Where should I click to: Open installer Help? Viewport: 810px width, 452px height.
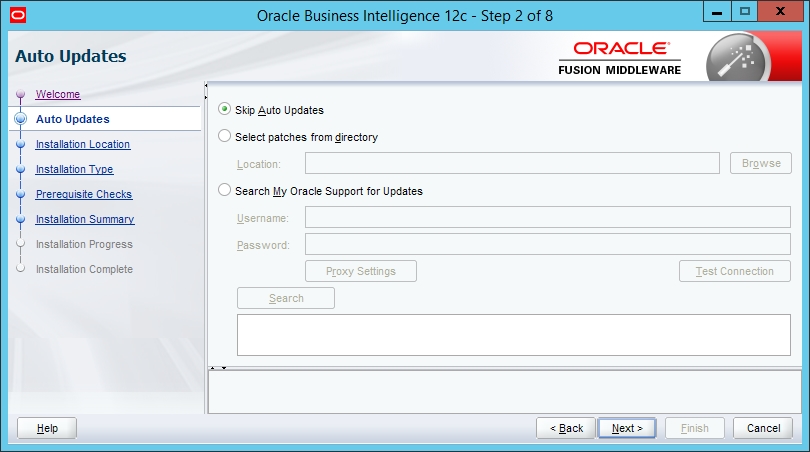[47, 428]
